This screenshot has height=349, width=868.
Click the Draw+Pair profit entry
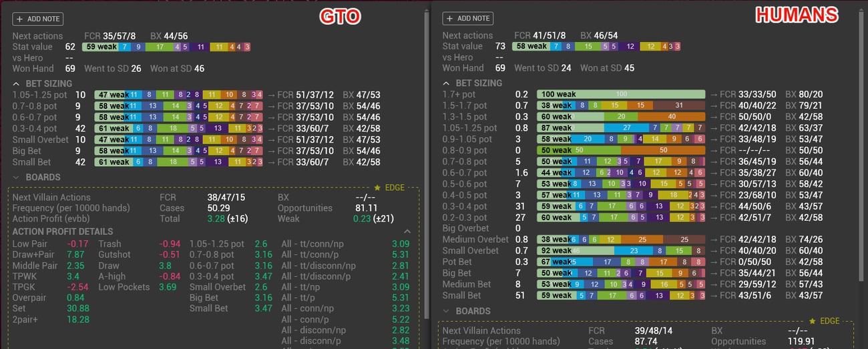pyautogui.click(x=51, y=255)
